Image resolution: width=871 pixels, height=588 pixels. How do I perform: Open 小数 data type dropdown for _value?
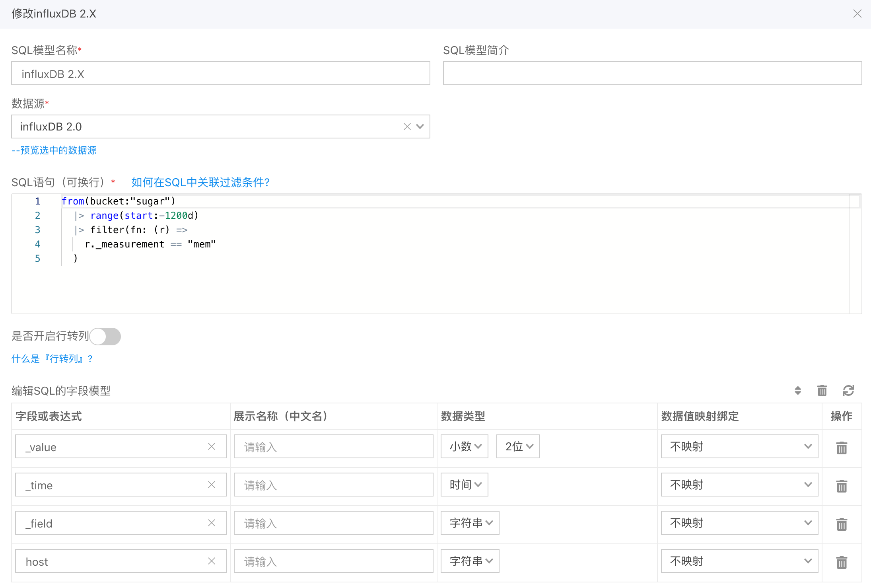(465, 446)
